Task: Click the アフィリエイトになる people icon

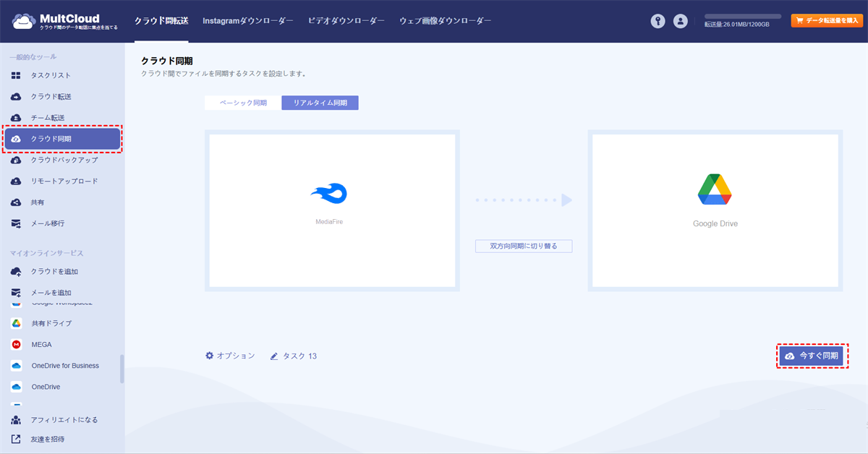Action: coord(16,420)
